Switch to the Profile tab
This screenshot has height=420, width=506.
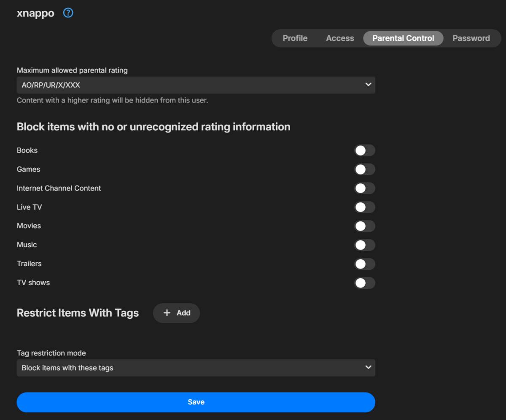[x=295, y=38]
